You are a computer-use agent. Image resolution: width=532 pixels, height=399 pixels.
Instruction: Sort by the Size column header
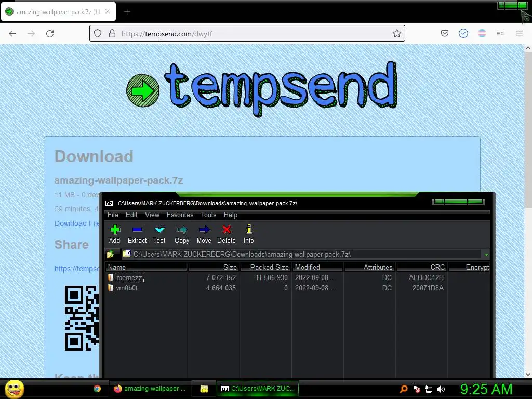214,267
